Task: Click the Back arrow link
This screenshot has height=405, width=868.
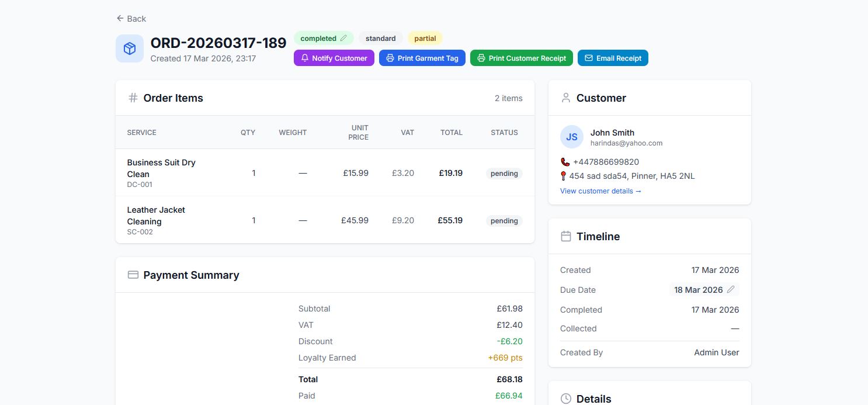Action: coord(131,19)
